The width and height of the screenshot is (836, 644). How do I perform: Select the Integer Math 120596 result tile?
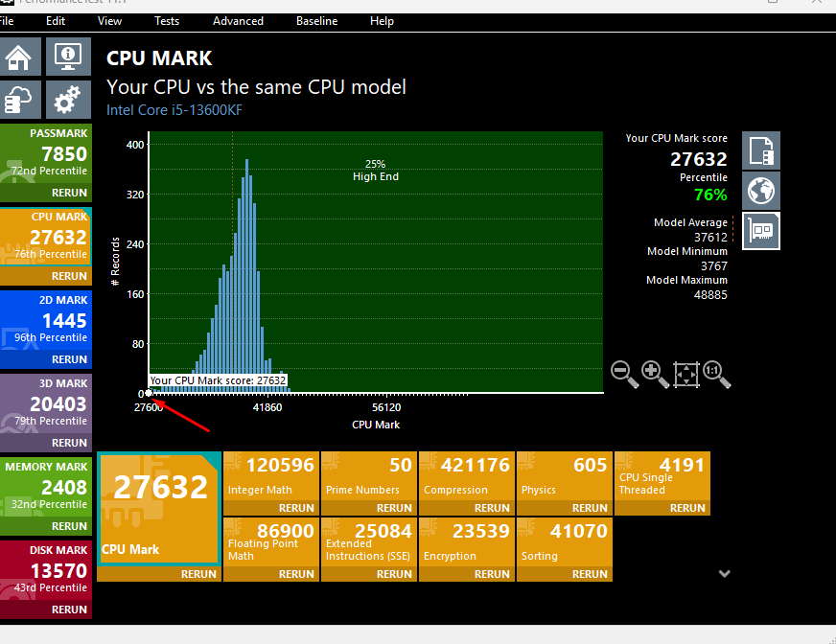271,476
